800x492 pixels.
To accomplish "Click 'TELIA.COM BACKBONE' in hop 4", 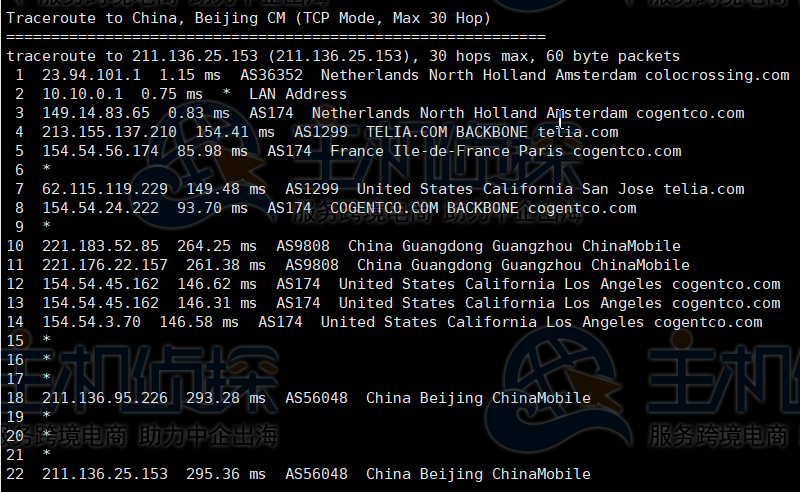I will click(447, 132).
